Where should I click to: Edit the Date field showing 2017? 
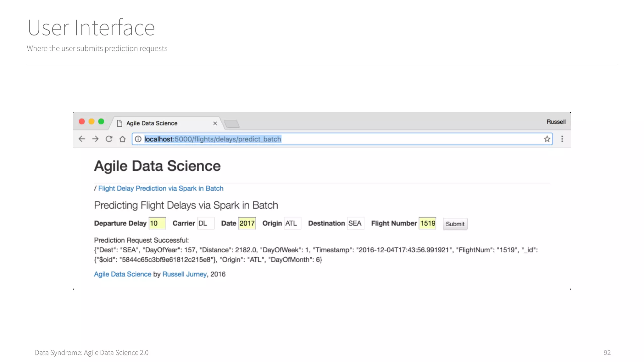tap(247, 223)
